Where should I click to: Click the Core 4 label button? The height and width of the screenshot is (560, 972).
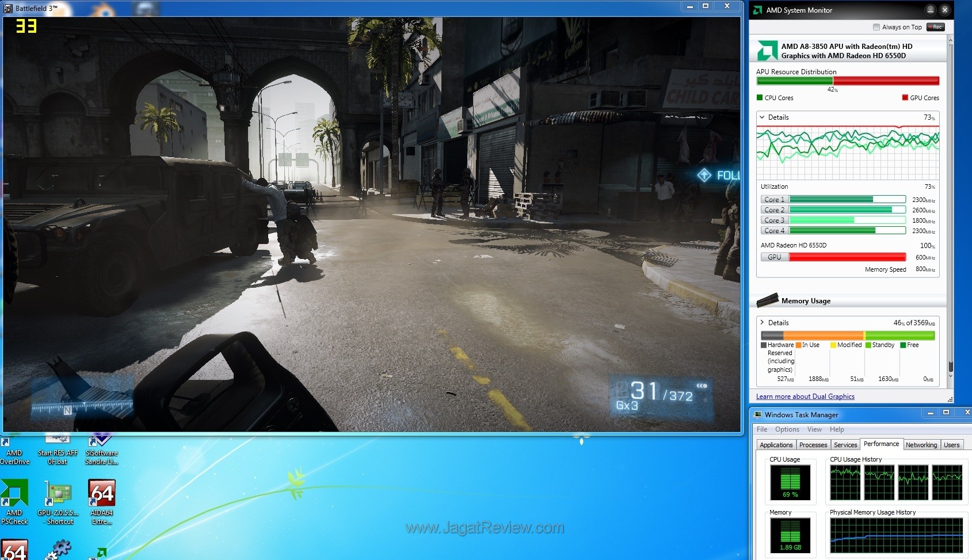(x=774, y=231)
